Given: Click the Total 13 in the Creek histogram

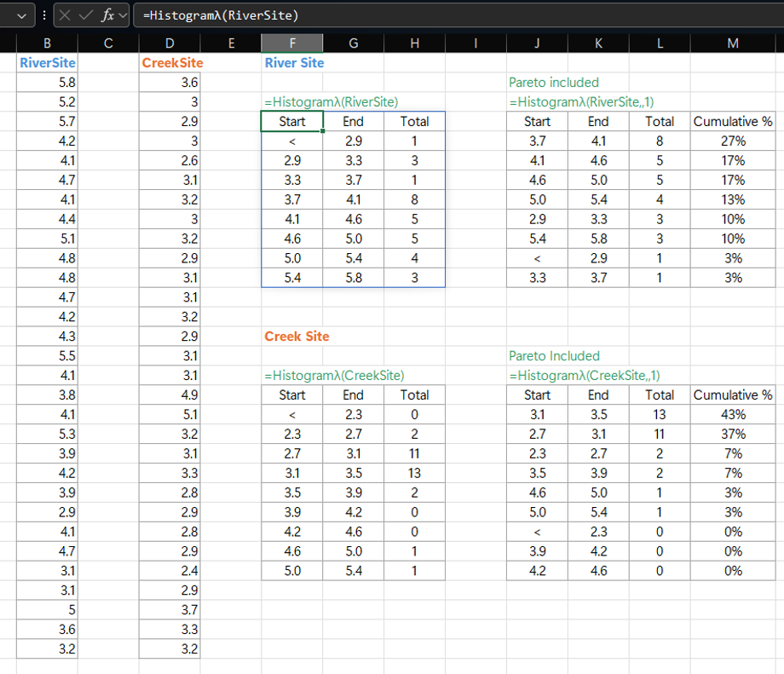Looking at the screenshot, I should click(x=414, y=473).
